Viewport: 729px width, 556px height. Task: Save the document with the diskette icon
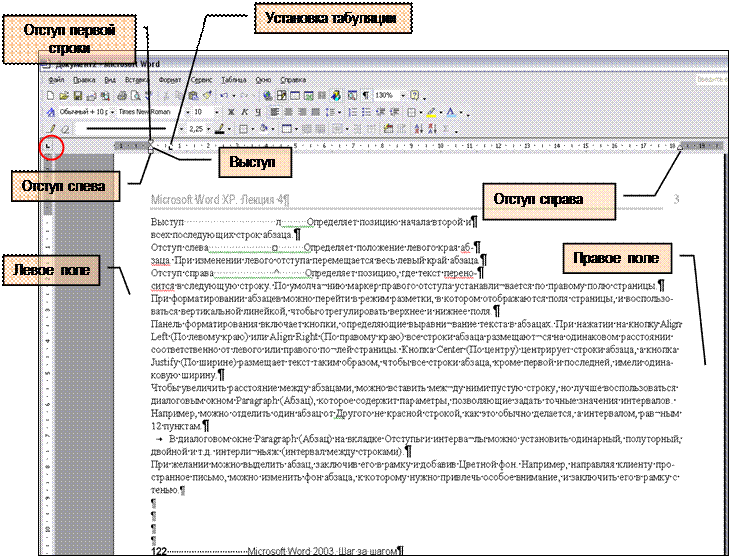click(77, 96)
